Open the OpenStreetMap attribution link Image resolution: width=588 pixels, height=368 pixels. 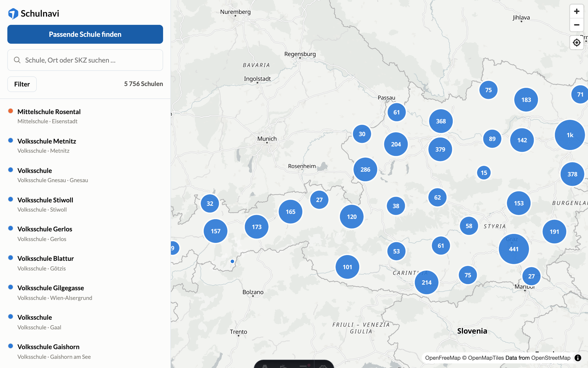coord(551,358)
